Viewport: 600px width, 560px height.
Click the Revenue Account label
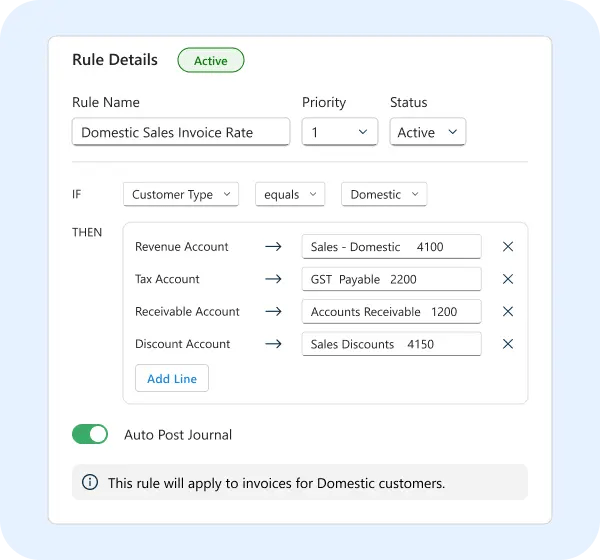(x=182, y=247)
